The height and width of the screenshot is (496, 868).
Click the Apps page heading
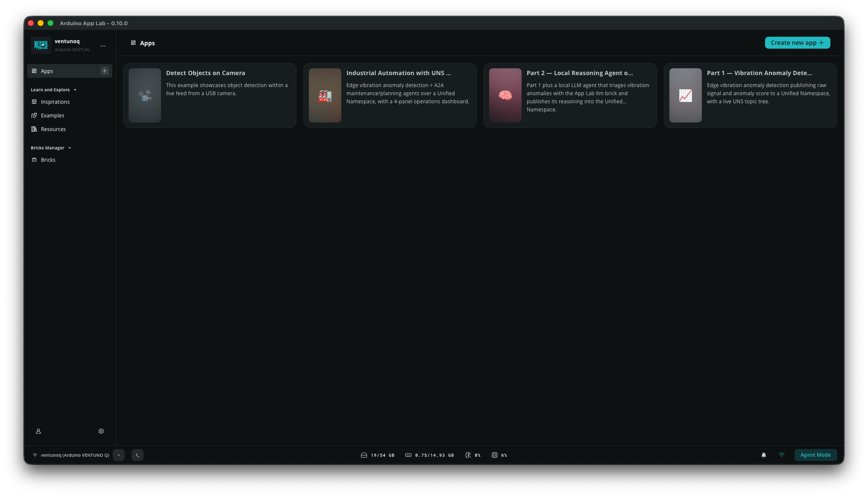point(147,43)
